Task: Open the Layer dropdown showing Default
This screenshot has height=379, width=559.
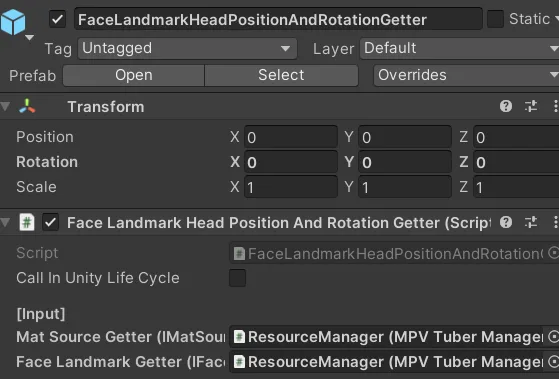Action: (460, 48)
